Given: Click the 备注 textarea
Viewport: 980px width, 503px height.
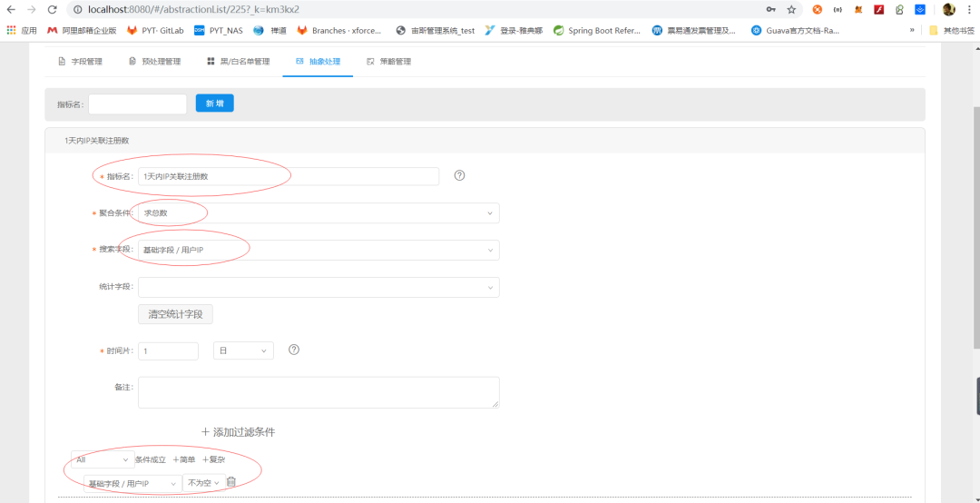Looking at the screenshot, I should point(318,392).
